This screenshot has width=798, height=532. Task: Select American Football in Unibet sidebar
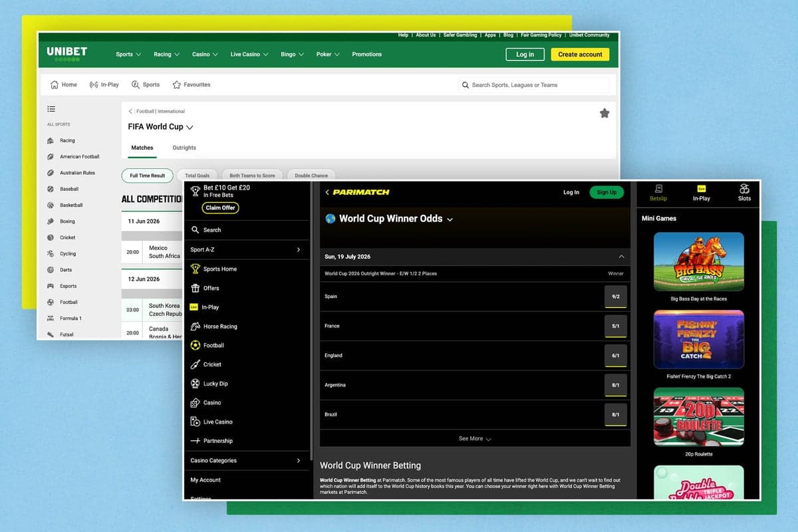(x=73, y=156)
